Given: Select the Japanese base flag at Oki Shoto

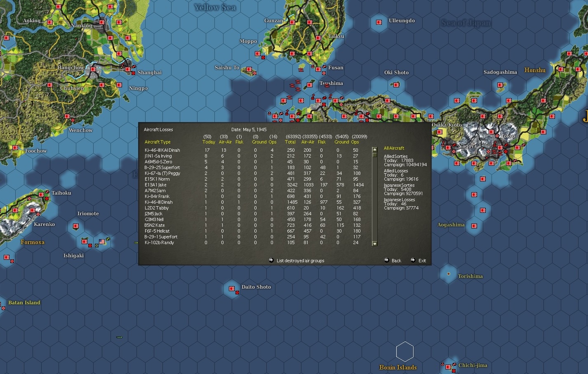Looking at the screenshot, I should [396, 85].
